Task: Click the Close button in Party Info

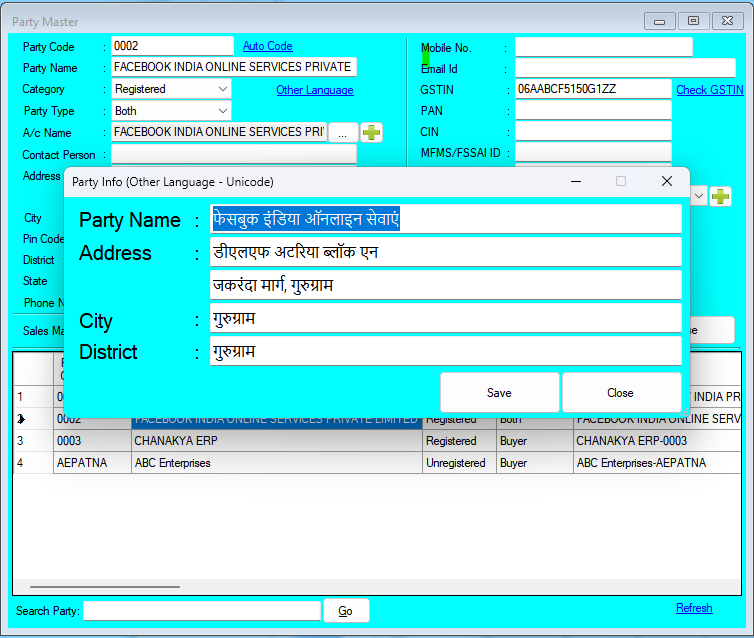Action: (621, 393)
